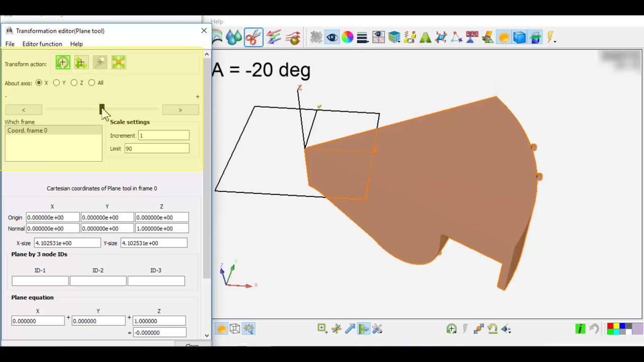644x362 pixels.
Task: Click the orange star point icon
Action: tap(336, 329)
